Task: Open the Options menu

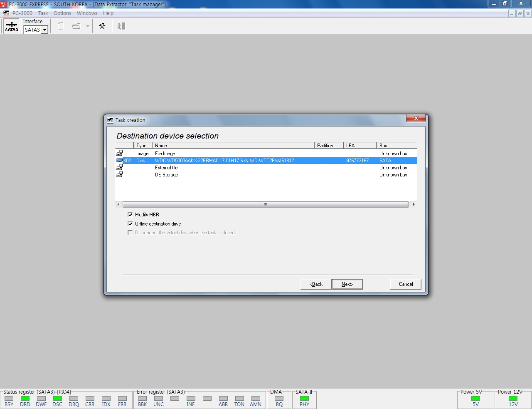Action: [62, 13]
